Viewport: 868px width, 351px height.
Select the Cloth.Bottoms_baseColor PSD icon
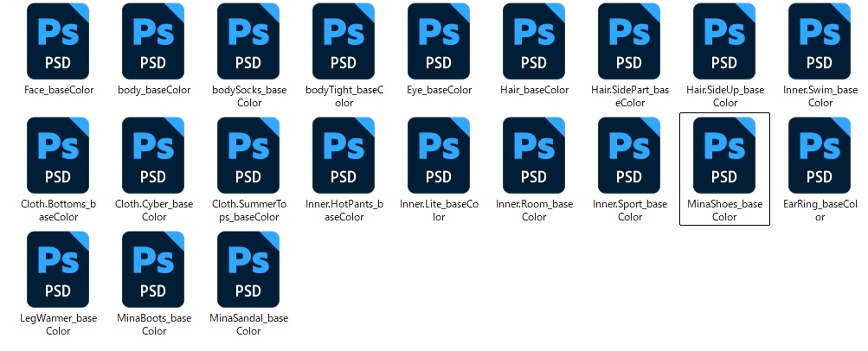[58, 156]
